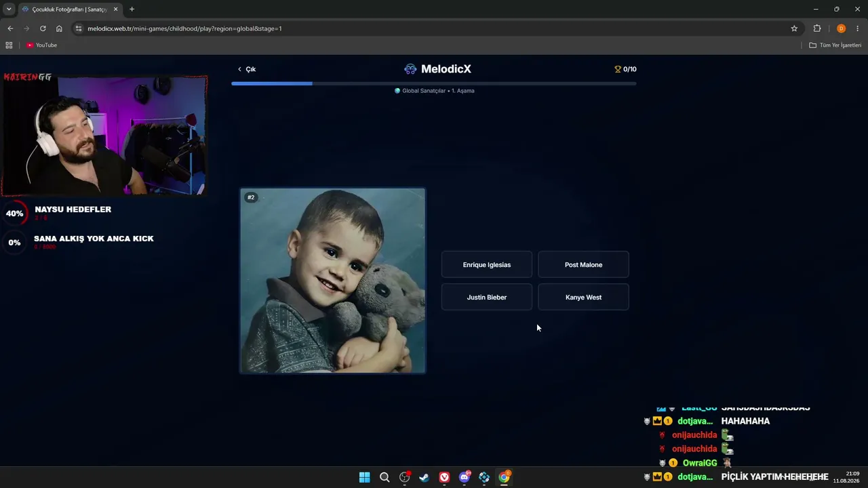Go back with the browser back arrow
The image size is (868, 488).
(10, 28)
